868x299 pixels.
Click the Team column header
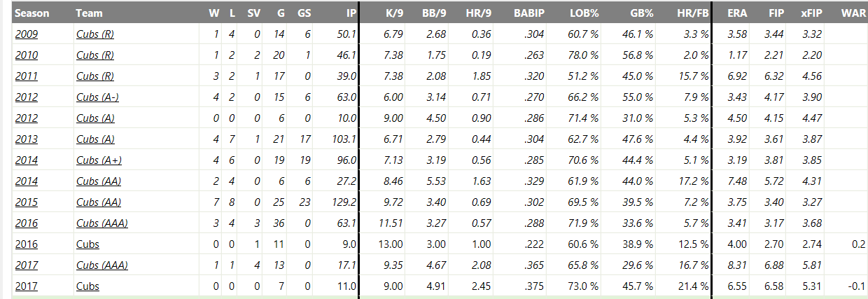[x=88, y=13]
